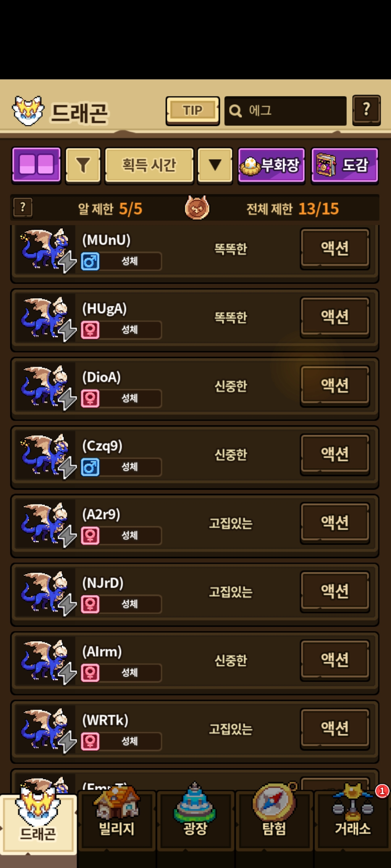This screenshot has width=391, height=868.
Task: Click 액션 button for dragon DioA
Action: pos(335,386)
